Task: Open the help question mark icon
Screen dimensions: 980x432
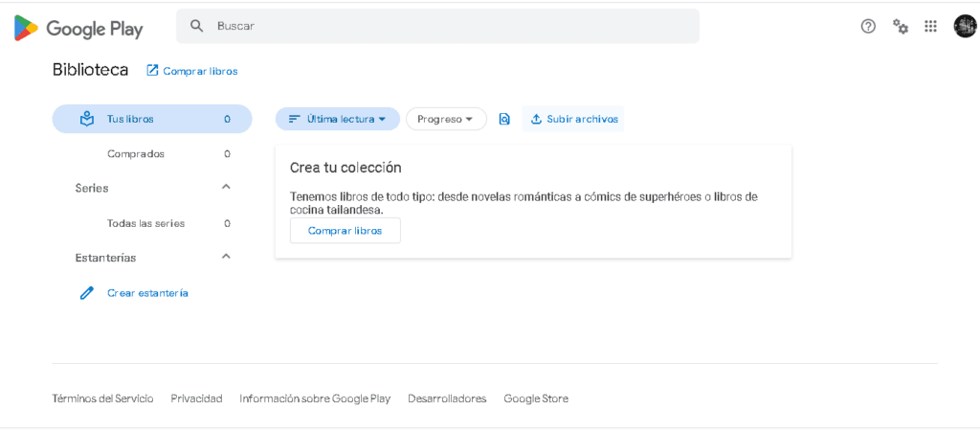Action: 868,26
